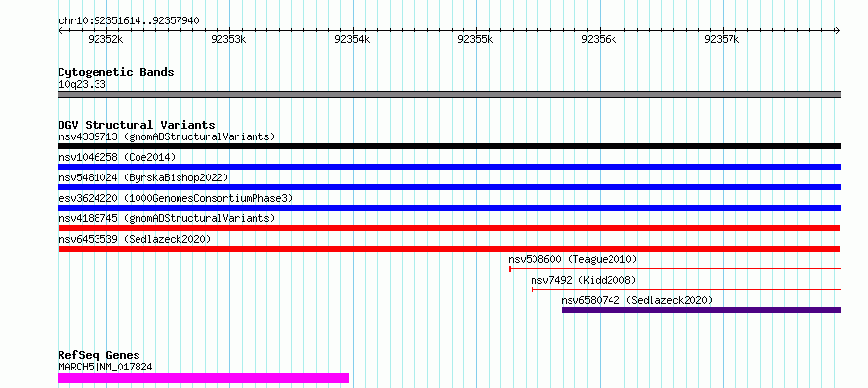
Task: Click the left arrow of the ruler
Action: pyautogui.click(x=60, y=31)
